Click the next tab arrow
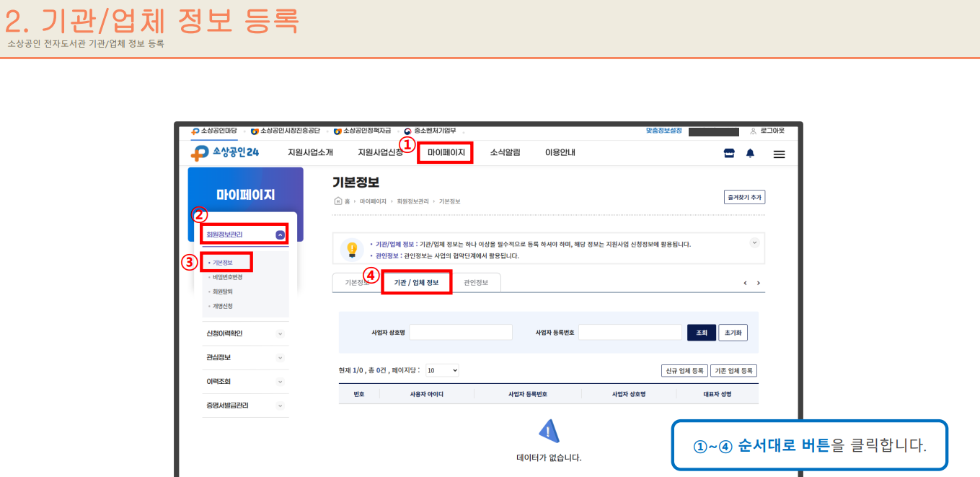This screenshot has height=477, width=980. [x=759, y=283]
